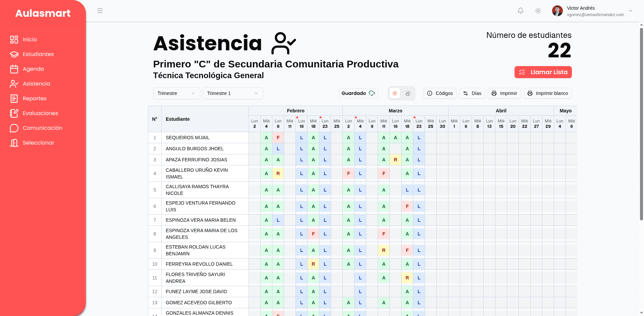Click the page vertical scrollbar
Image resolution: width=644 pixels, height=316 pixels.
(x=641, y=124)
